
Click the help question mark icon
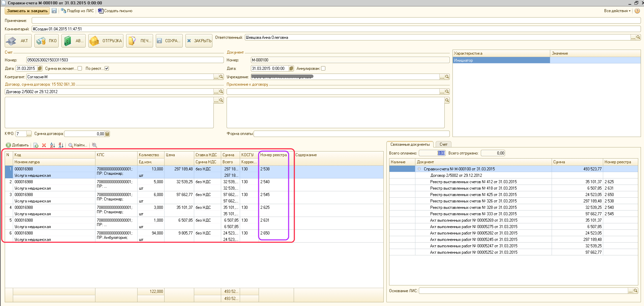click(x=637, y=11)
